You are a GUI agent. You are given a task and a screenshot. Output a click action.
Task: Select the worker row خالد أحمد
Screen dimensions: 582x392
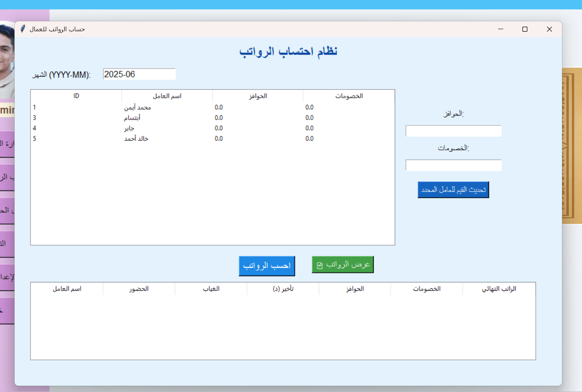213,139
